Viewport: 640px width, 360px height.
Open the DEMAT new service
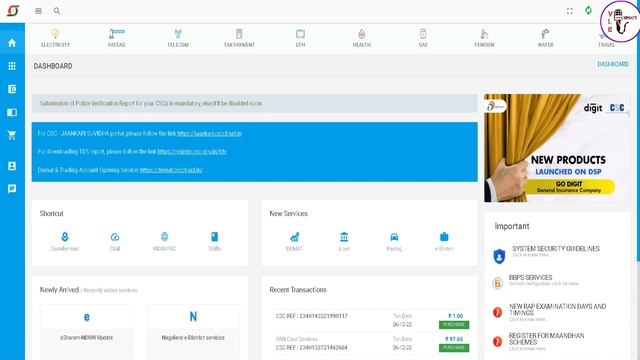coord(294,242)
